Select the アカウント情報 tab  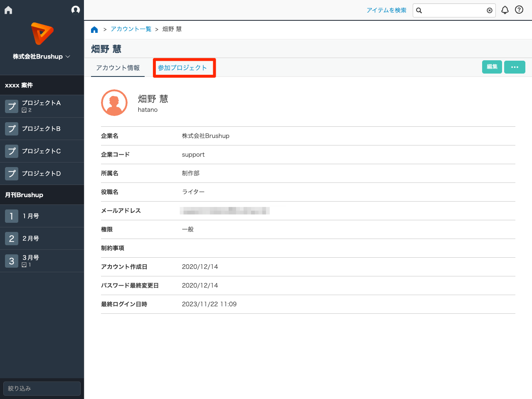(118, 68)
